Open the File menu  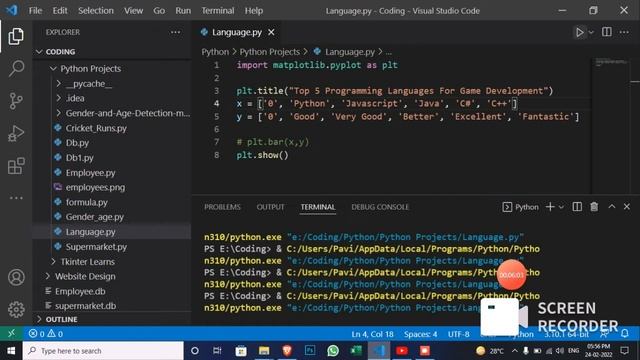tap(36, 11)
